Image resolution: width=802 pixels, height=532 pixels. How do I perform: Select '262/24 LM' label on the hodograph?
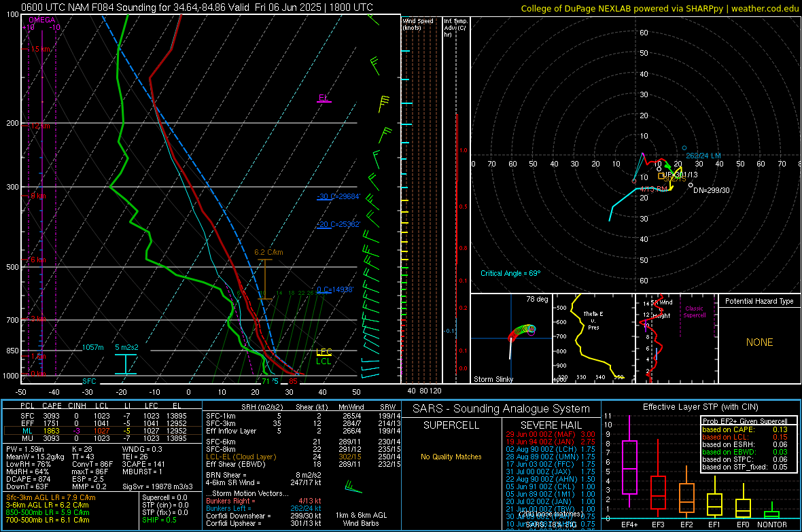coord(703,156)
